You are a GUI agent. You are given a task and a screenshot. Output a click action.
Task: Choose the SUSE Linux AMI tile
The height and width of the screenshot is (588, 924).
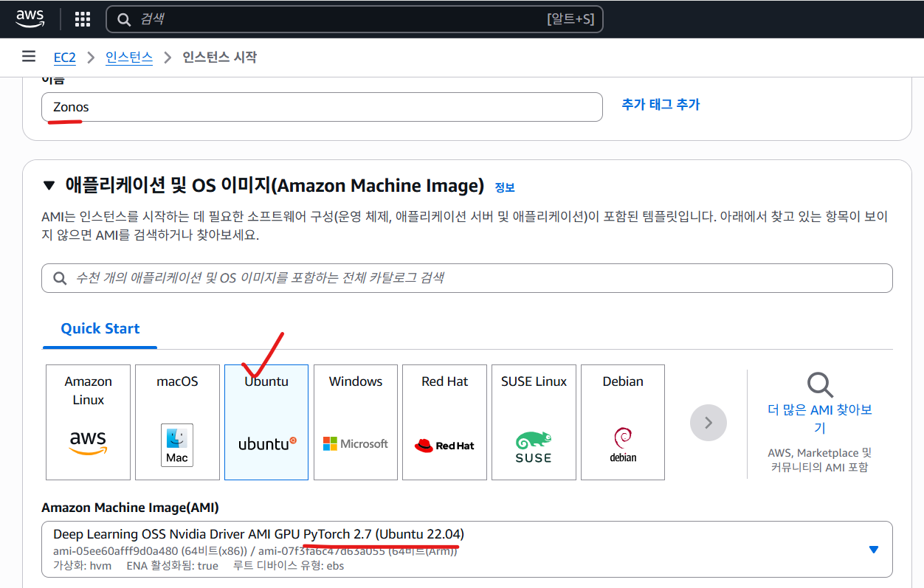coord(534,422)
